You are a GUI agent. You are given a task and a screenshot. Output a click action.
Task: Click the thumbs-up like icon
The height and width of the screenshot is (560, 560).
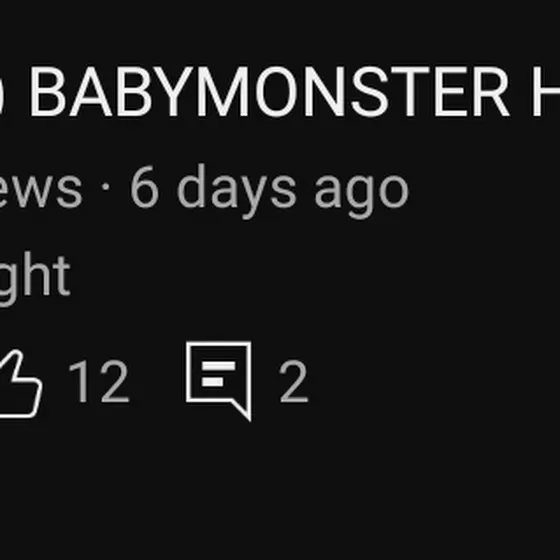pyautogui.click(x=20, y=384)
